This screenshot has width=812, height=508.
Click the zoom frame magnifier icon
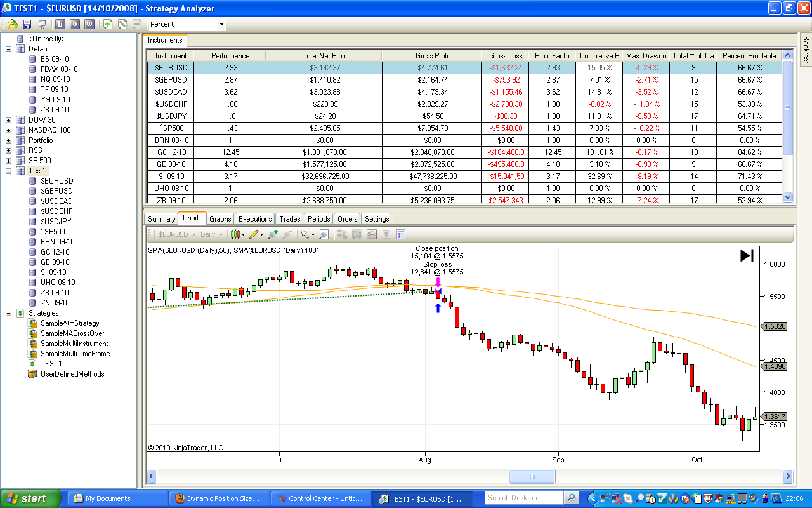(x=324, y=234)
